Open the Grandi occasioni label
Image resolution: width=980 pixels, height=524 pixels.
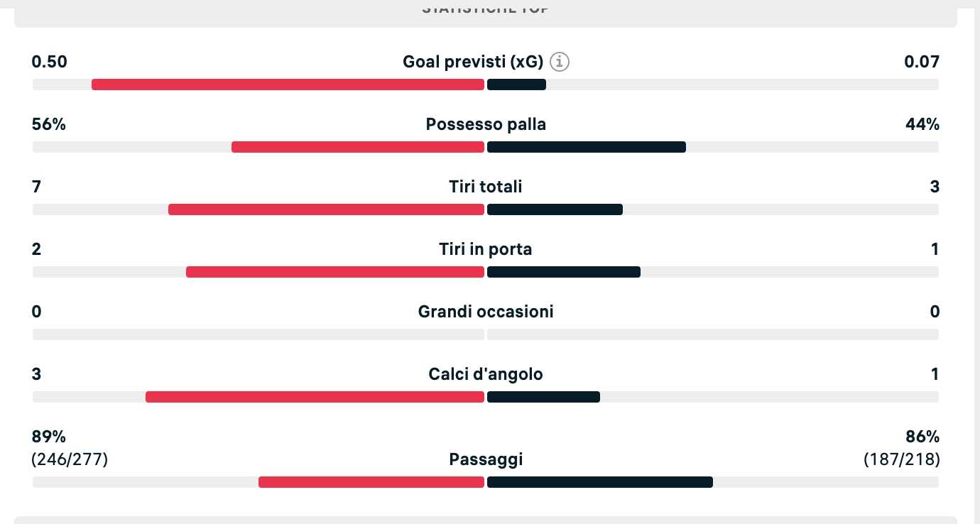point(486,312)
